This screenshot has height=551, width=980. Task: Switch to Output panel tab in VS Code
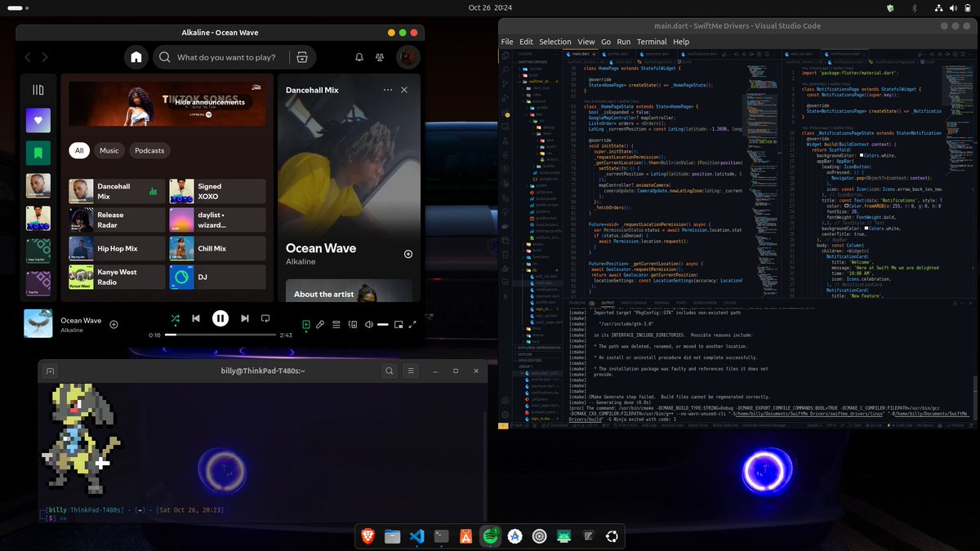(x=608, y=303)
